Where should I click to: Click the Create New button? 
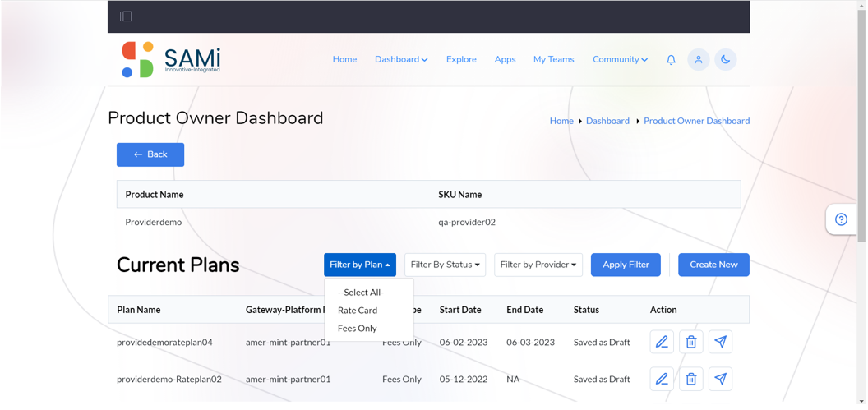[x=713, y=265]
